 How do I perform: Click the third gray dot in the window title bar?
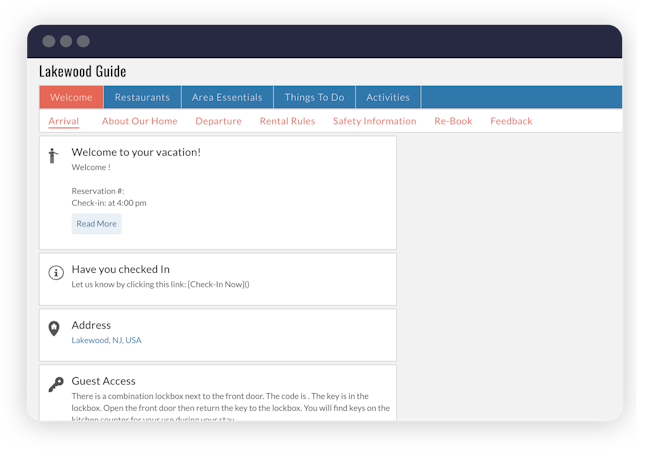[x=83, y=41]
